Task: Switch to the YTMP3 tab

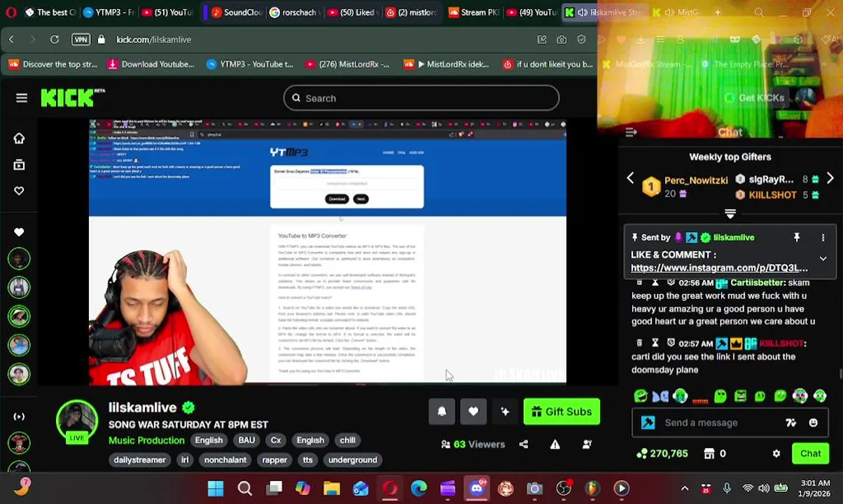Action: click(107, 13)
